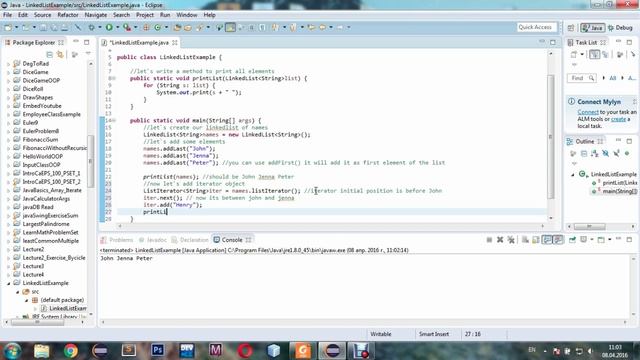Open Photoshop from the taskbar

click(157, 351)
